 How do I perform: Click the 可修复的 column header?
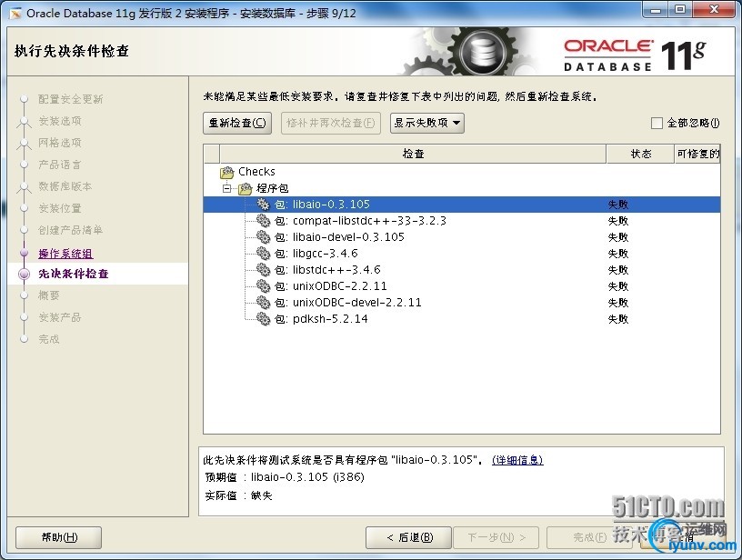pyautogui.click(x=697, y=154)
